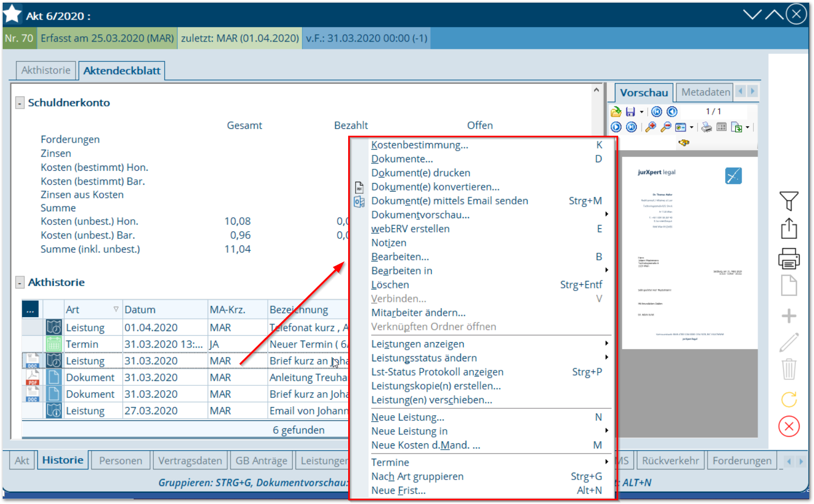Go to previous page in preview
Screen dimensions: 814x504
click(x=672, y=112)
